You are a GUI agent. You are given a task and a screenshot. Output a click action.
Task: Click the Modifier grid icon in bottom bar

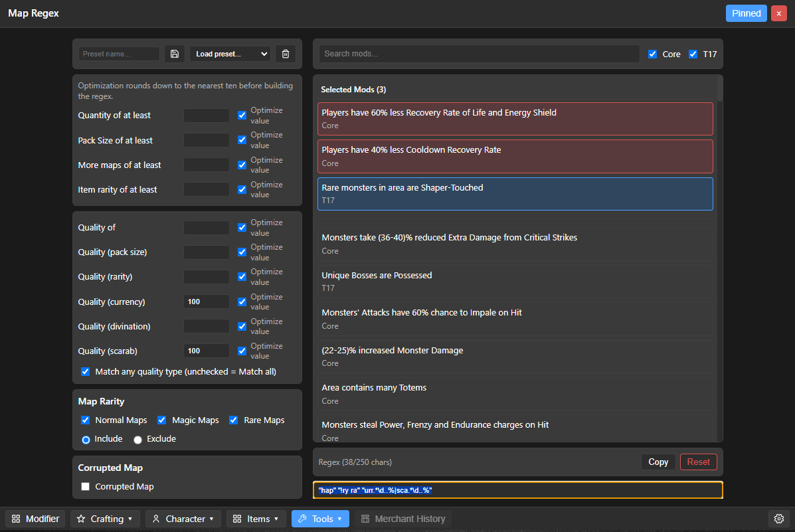pyautogui.click(x=16, y=519)
